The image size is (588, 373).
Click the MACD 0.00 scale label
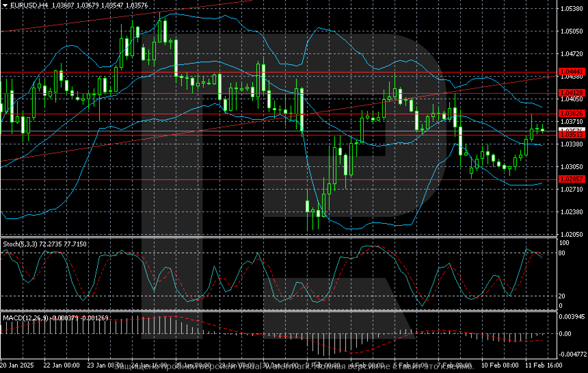[x=565, y=334]
